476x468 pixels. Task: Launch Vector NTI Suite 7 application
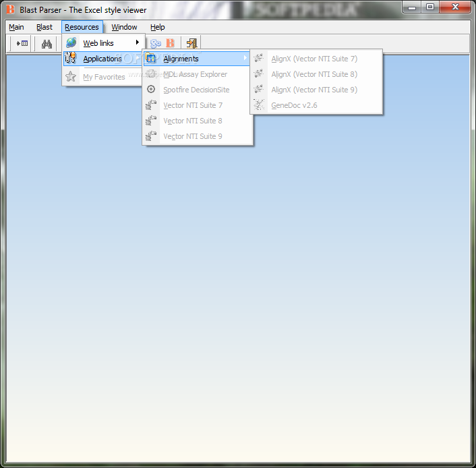197,105
